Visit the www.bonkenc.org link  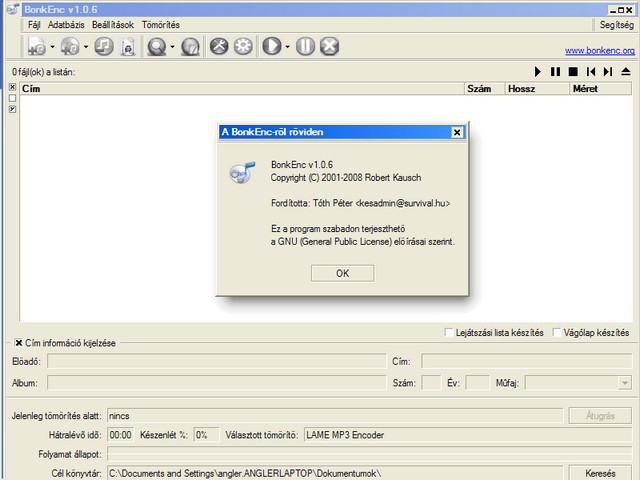point(600,51)
